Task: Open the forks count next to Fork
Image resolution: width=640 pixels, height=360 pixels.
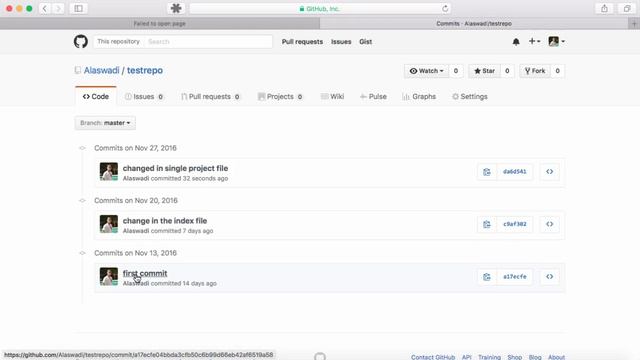Action: tap(558, 71)
